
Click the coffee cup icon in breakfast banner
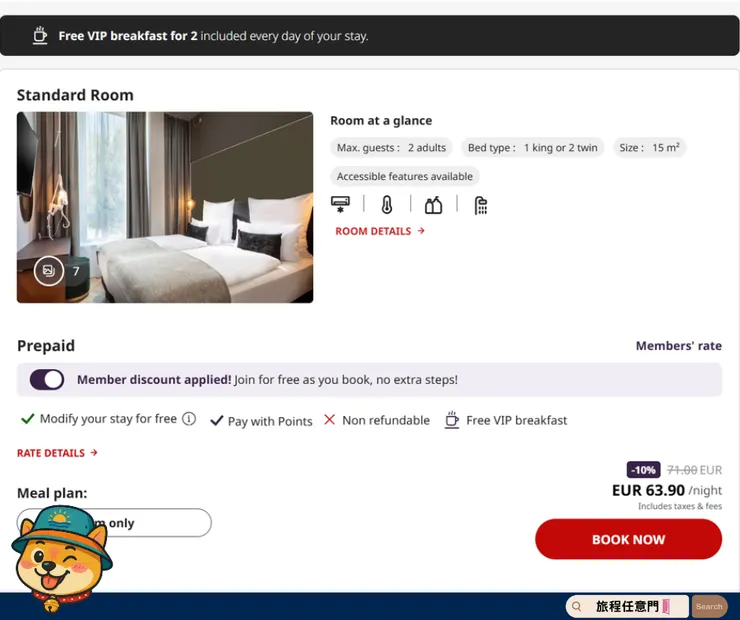40,35
